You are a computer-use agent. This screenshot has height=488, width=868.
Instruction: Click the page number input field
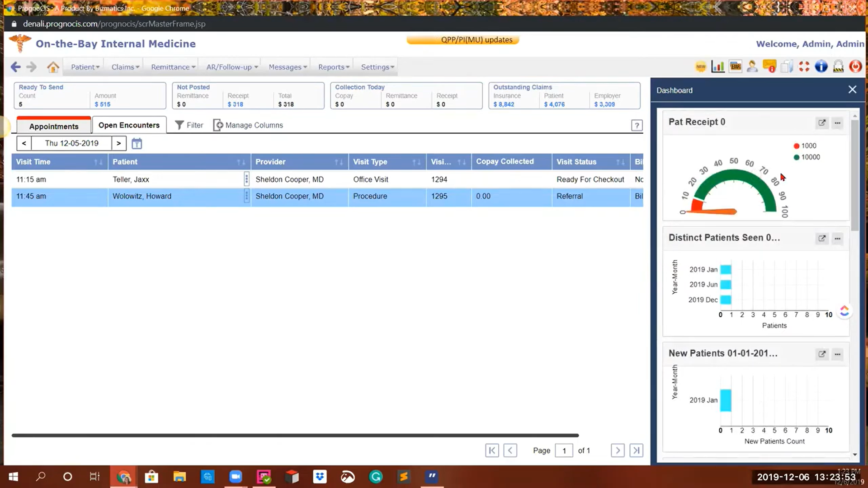564,450
